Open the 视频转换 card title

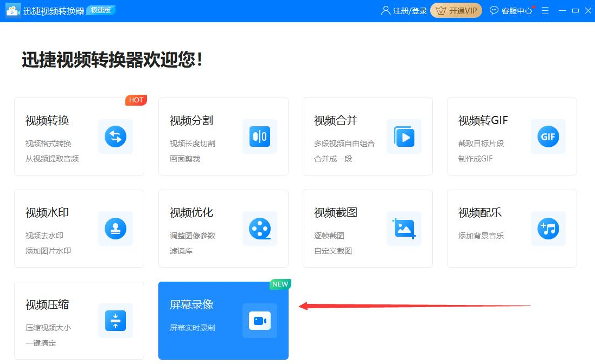(47, 120)
